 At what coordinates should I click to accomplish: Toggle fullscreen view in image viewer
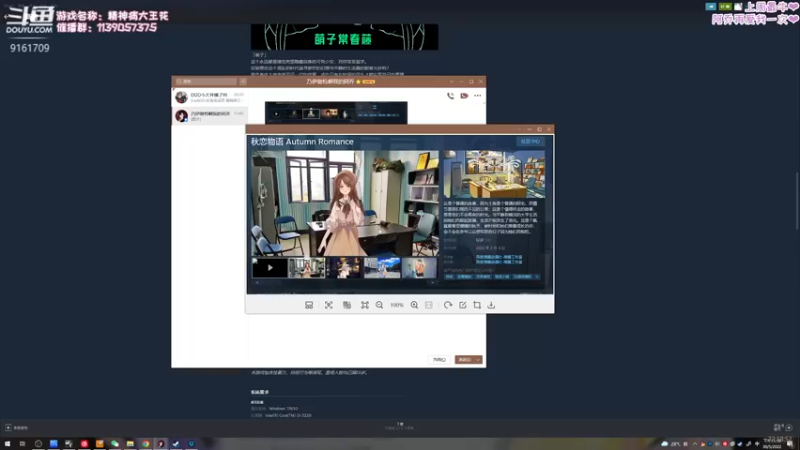pyautogui.click(x=365, y=305)
